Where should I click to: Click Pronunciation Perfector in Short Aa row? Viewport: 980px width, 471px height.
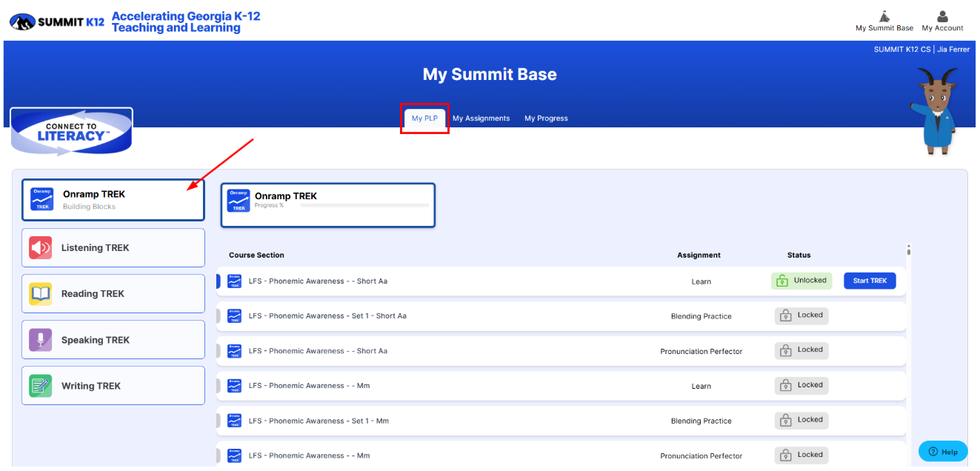(x=701, y=351)
